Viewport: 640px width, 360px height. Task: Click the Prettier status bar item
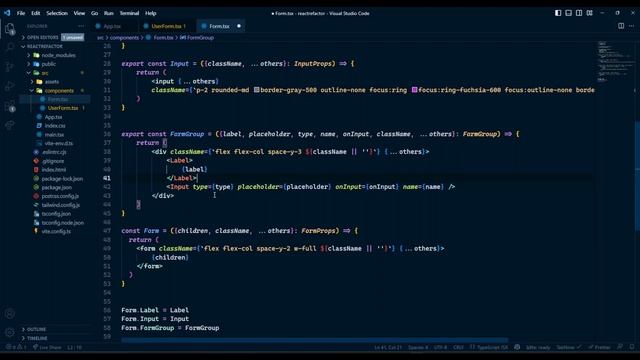point(599,347)
